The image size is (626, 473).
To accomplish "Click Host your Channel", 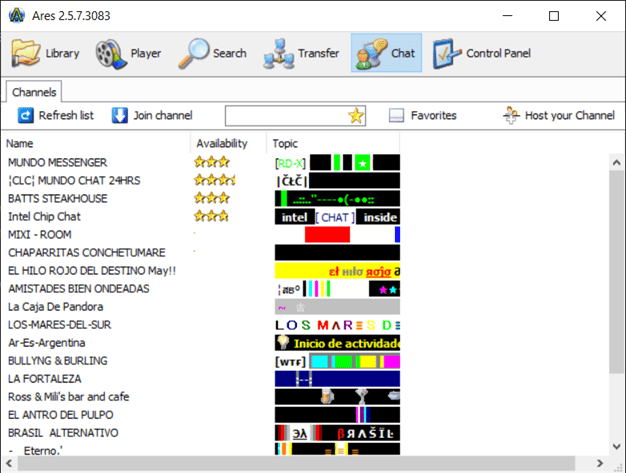I will click(x=559, y=115).
